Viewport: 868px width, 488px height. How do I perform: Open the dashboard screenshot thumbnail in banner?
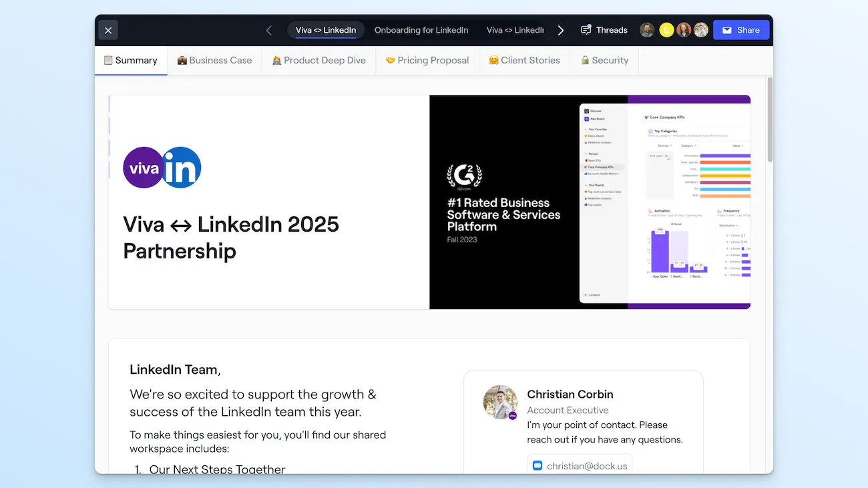pyautogui.click(x=665, y=203)
